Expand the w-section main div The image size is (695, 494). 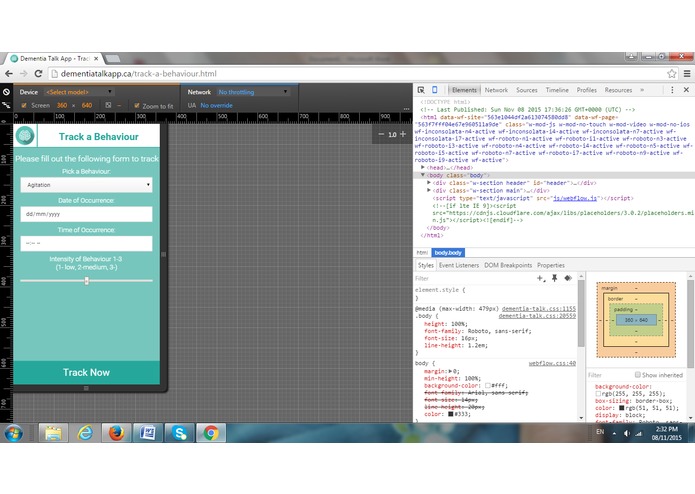click(x=429, y=191)
